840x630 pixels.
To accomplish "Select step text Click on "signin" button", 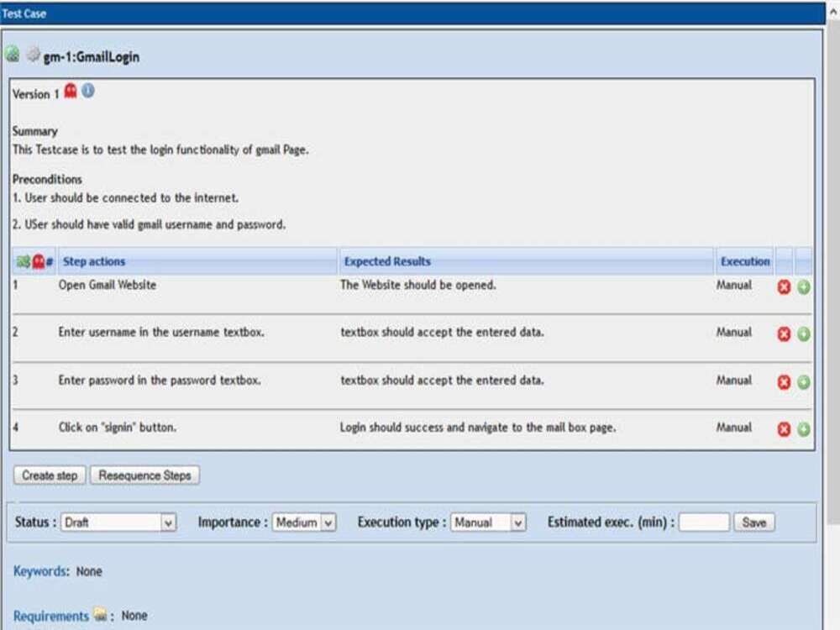I will coord(118,428).
